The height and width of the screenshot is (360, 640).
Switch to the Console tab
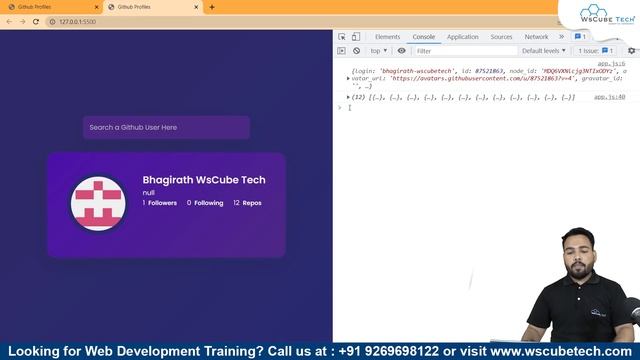(x=423, y=37)
